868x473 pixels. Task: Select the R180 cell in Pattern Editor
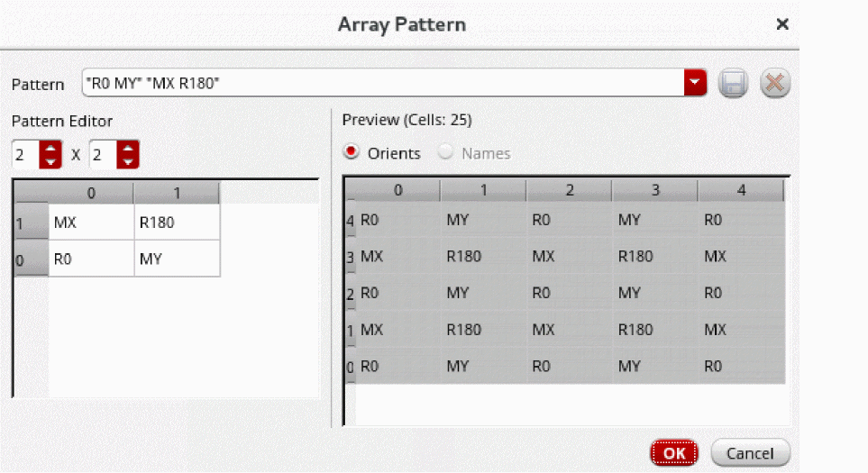coord(176,223)
